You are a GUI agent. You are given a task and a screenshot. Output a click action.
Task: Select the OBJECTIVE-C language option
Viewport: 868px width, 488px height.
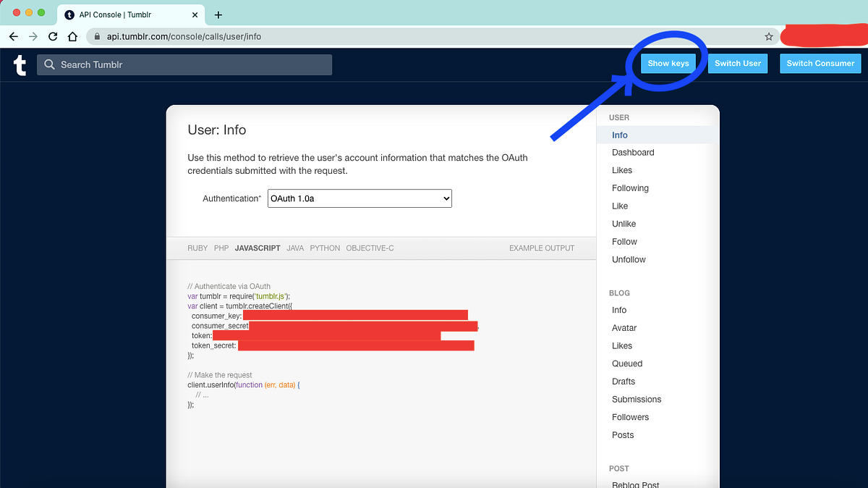pyautogui.click(x=370, y=248)
